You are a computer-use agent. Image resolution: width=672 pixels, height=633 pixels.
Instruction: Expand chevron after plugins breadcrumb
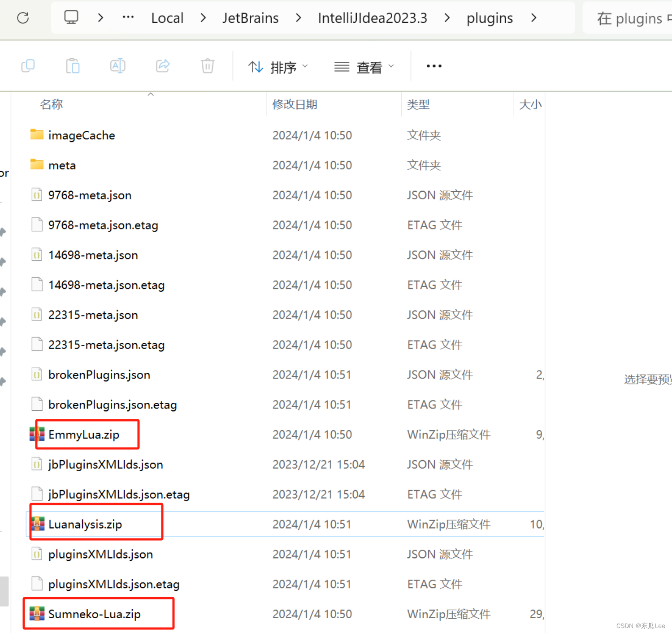[x=533, y=18]
